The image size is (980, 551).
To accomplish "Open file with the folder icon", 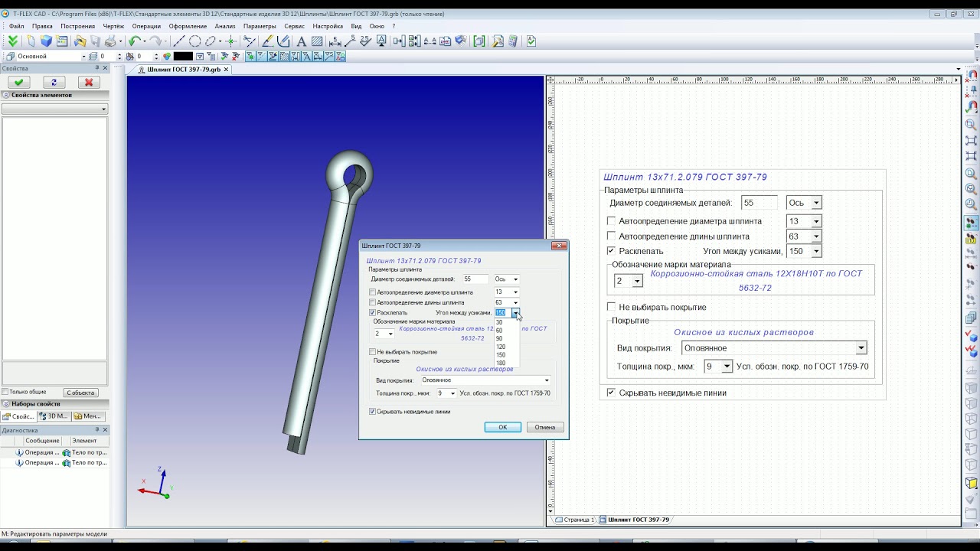I will [x=79, y=41].
